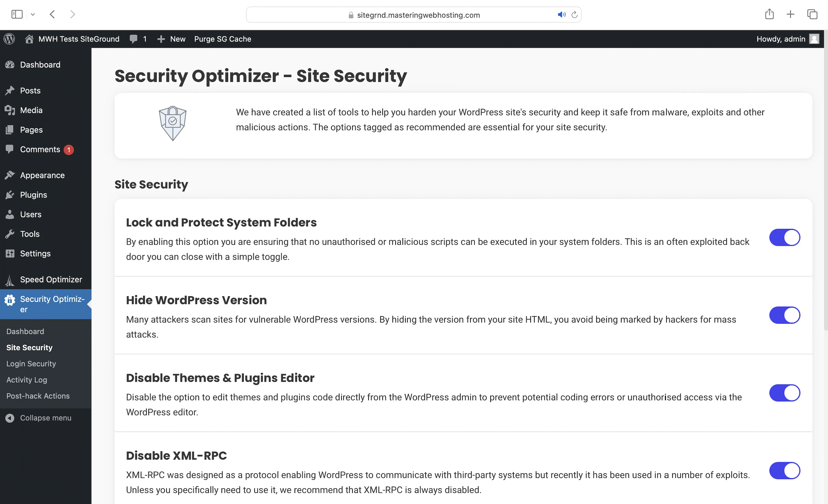Expand the Safari sidebar dropdown chevron
Screen dimensions: 828x504
(33, 14)
